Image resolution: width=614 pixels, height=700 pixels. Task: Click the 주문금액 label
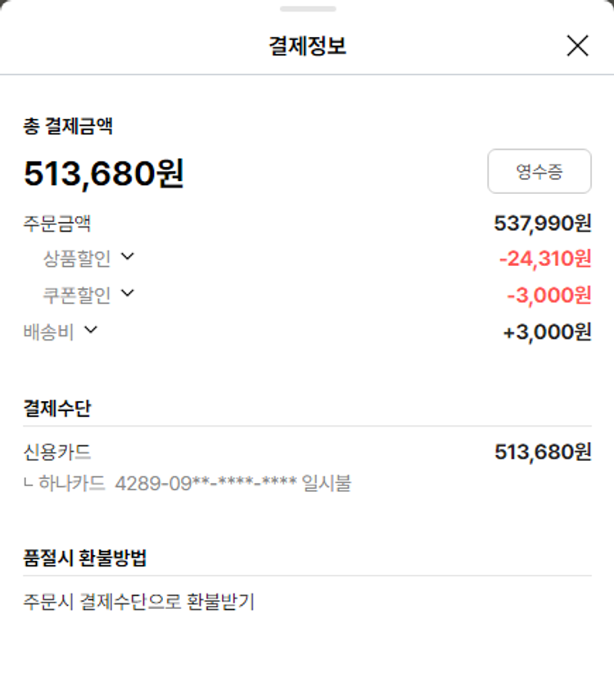57,223
